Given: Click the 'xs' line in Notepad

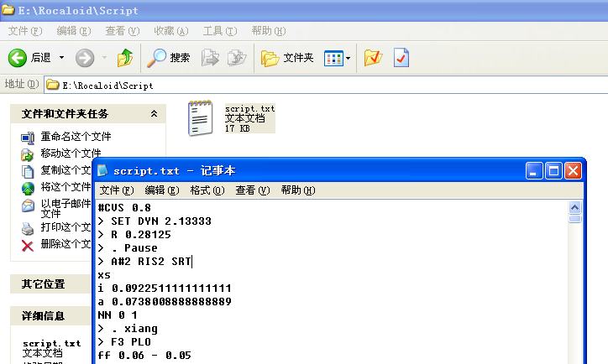Looking at the screenshot, I should click(x=104, y=275).
